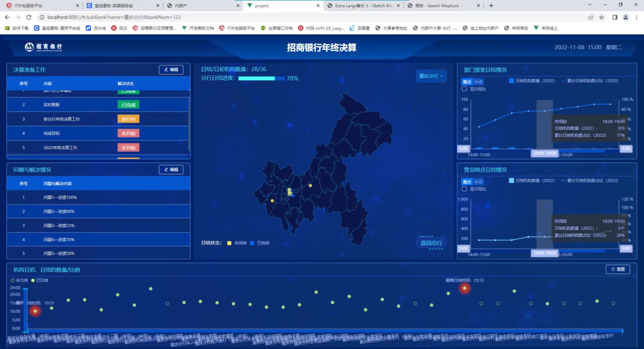Toggle 累计日结机构数占比 legend in 营业网点 chart
The width and height of the screenshot is (644, 349).
[589, 181]
